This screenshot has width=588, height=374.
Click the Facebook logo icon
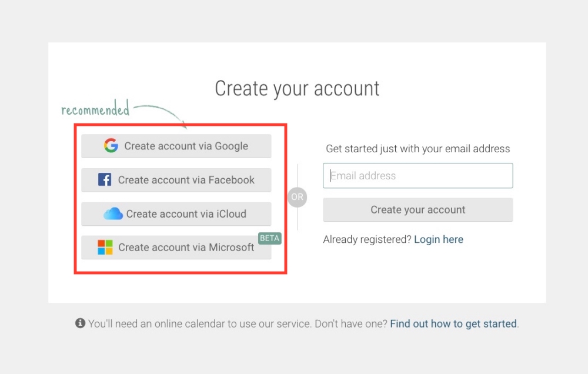pos(105,179)
